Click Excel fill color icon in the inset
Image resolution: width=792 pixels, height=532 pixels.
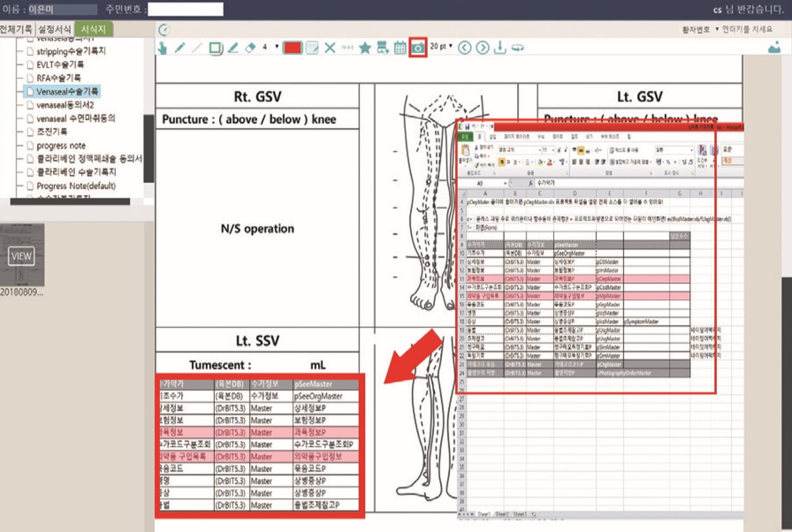tap(541, 162)
